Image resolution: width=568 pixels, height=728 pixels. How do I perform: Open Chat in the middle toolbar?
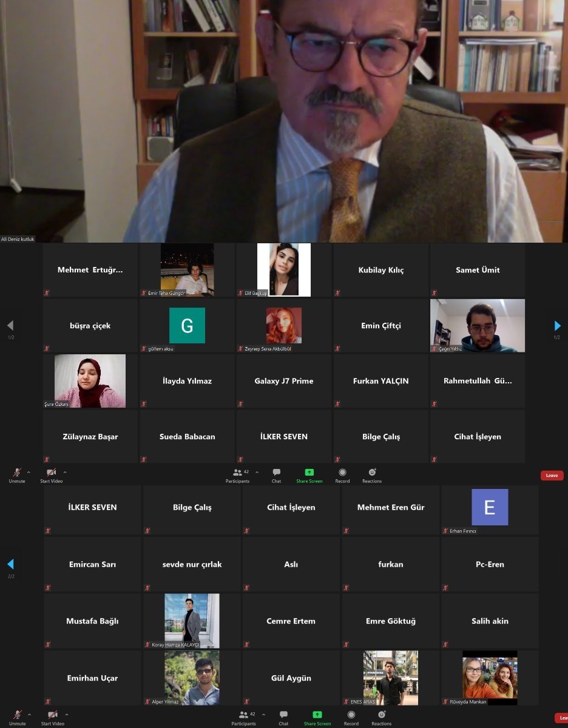click(276, 474)
